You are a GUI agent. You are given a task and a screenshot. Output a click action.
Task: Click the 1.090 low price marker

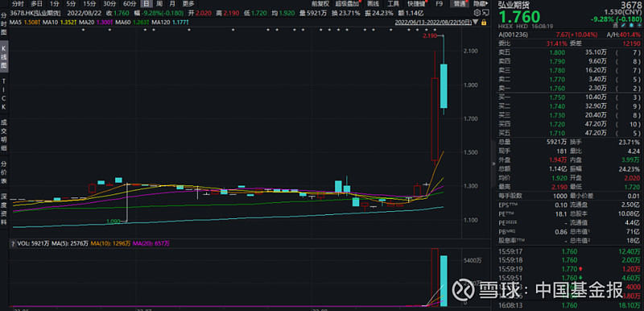(x=113, y=222)
